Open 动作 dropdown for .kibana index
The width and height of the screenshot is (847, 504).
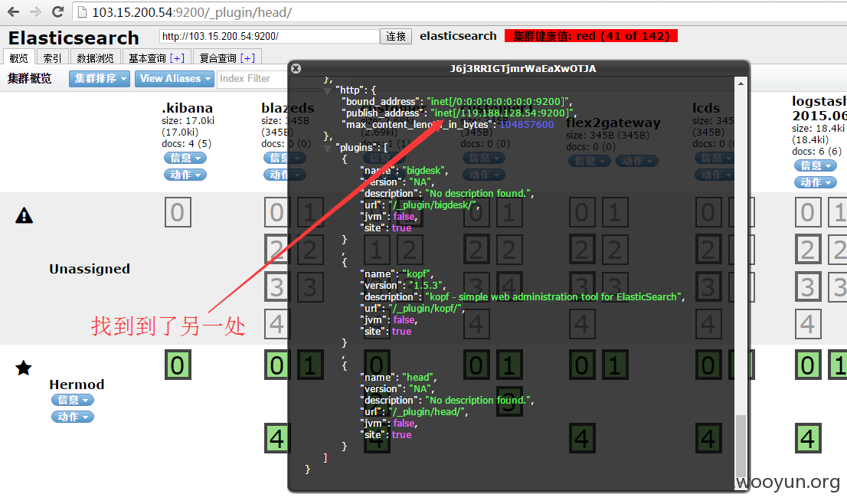click(x=185, y=175)
